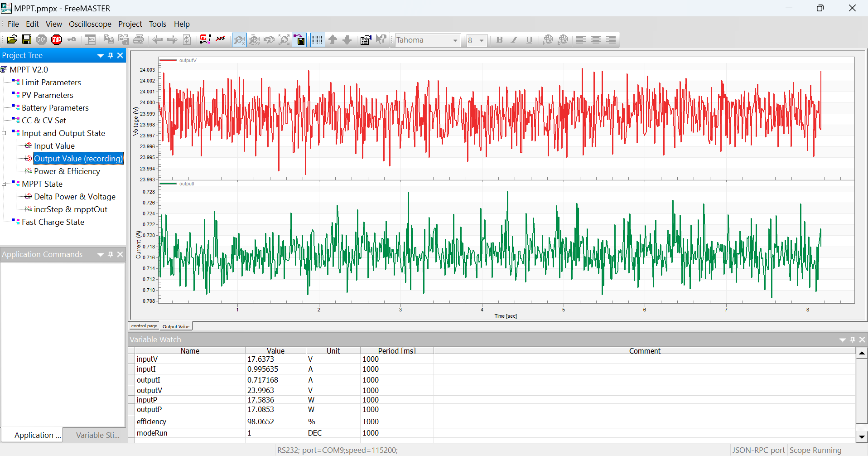This screenshot has height=456, width=868.
Task: Click the align center toolbar icon
Action: tap(596, 40)
